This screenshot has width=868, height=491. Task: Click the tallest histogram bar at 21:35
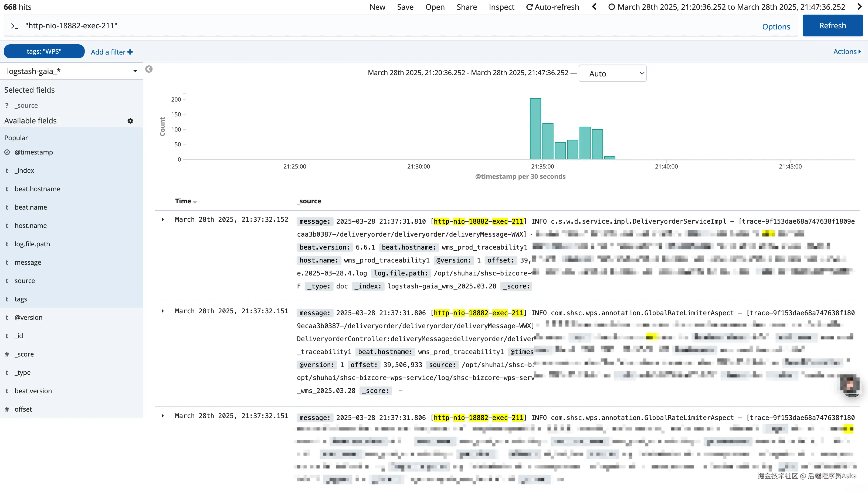tap(535, 129)
